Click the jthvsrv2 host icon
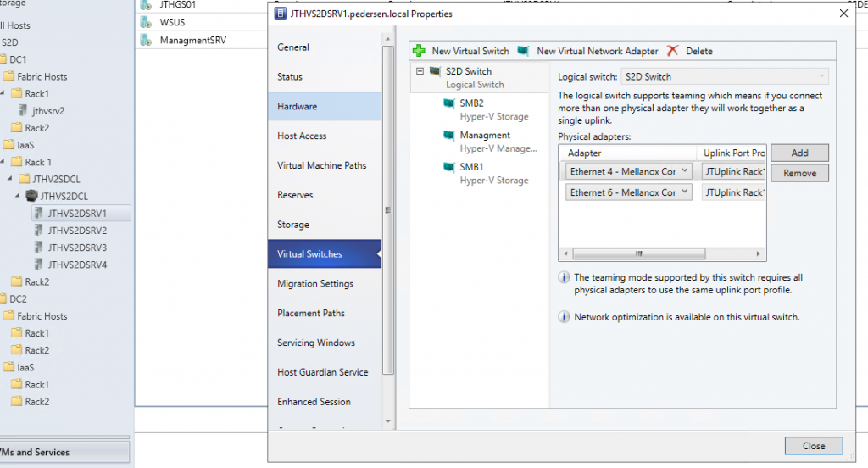This screenshot has width=868, height=468. pyautogui.click(x=23, y=111)
